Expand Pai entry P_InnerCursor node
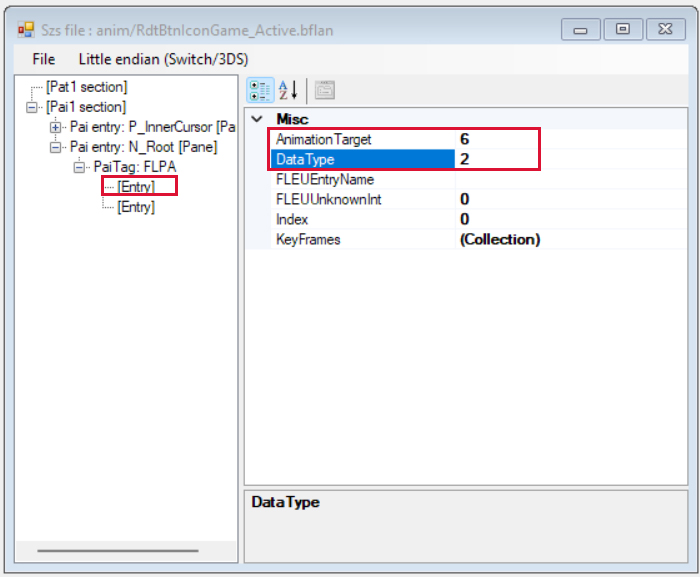 [x=55, y=127]
